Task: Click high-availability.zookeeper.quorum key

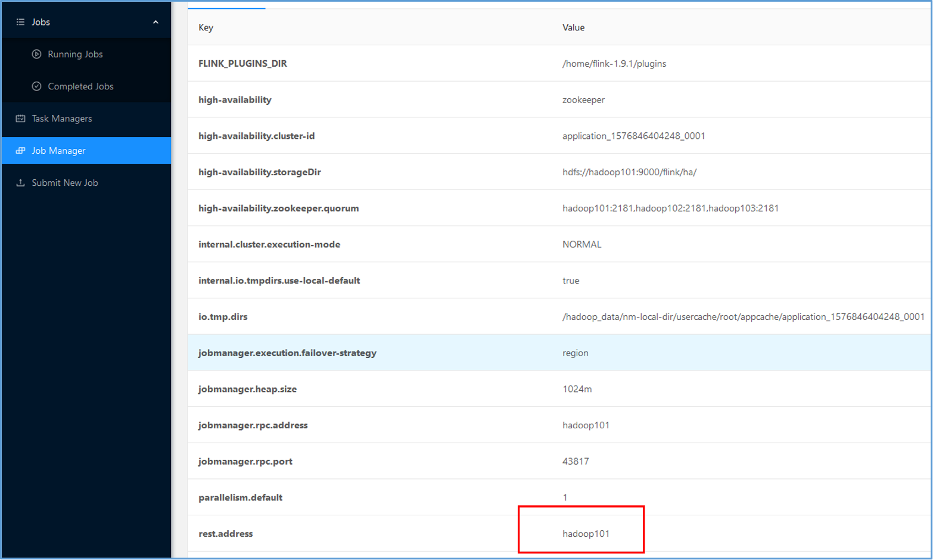Action: pyautogui.click(x=278, y=208)
